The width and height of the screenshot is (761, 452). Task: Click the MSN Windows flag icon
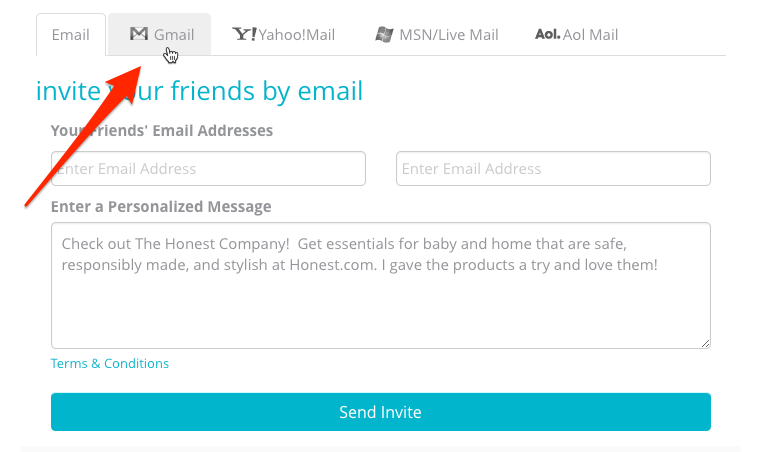point(384,34)
